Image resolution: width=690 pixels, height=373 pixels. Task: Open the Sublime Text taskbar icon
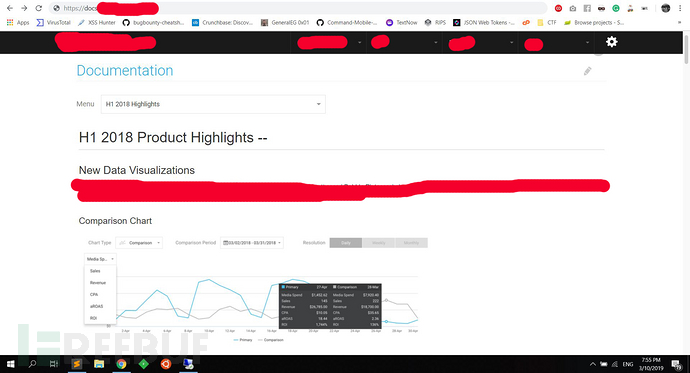(x=77, y=364)
